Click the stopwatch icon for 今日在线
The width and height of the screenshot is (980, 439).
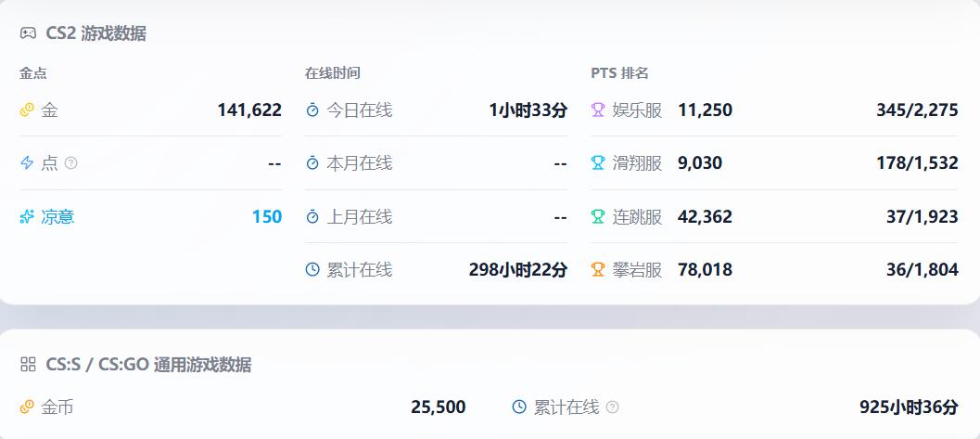(x=312, y=110)
